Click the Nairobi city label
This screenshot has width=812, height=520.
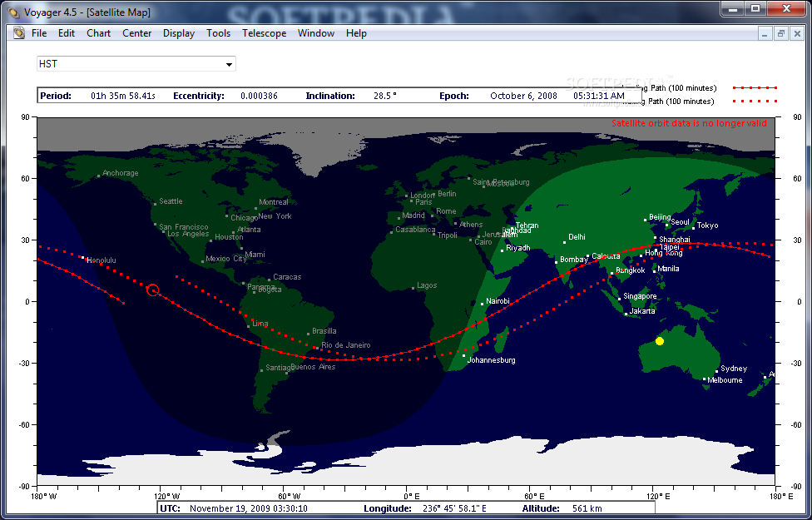pyautogui.click(x=498, y=301)
